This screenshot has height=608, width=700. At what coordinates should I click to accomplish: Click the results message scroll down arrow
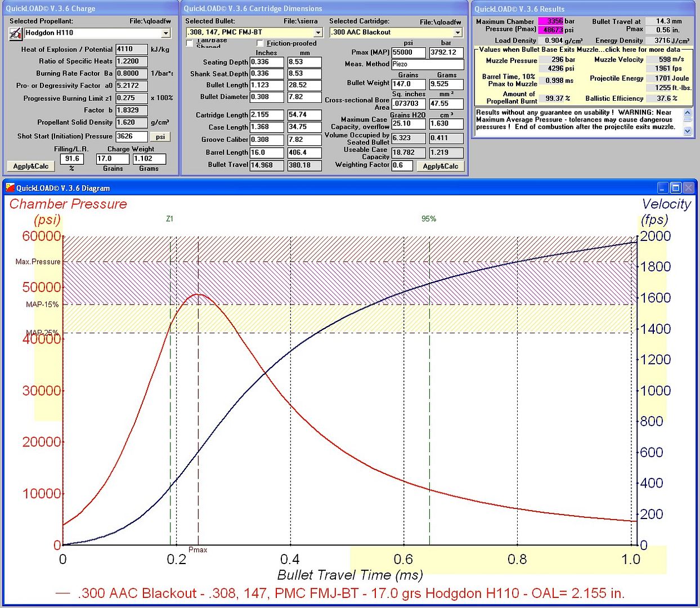click(687, 131)
